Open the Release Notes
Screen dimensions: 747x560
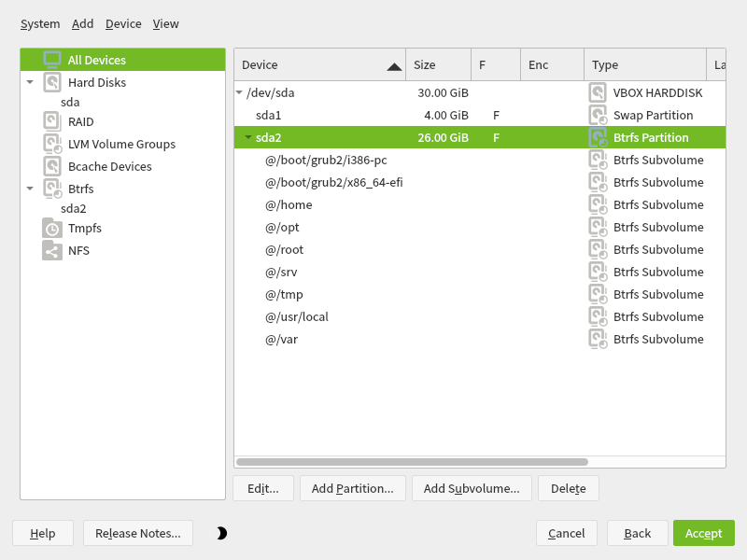[137, 533]
